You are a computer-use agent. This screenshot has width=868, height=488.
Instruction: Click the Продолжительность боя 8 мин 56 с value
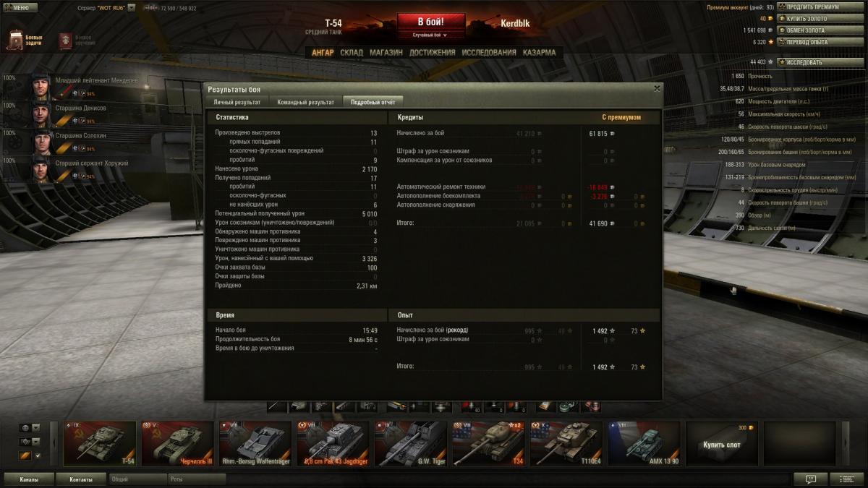[x=363, y=339]
